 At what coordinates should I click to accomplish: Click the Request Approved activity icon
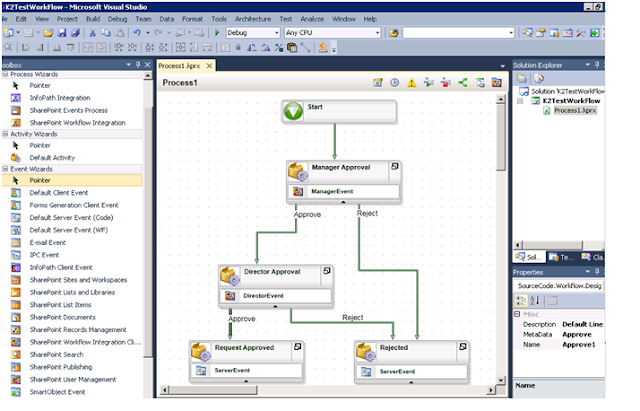[x=201, y=352]
